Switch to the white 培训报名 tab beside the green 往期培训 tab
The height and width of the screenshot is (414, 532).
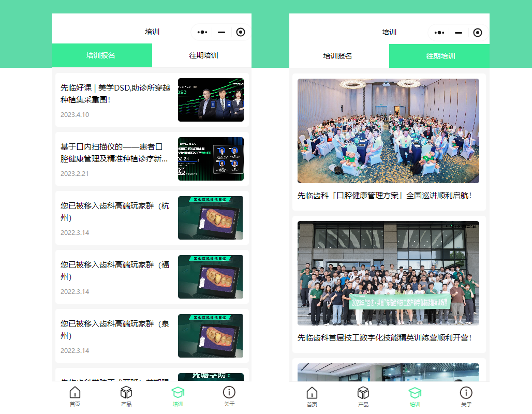coord(338,56)
